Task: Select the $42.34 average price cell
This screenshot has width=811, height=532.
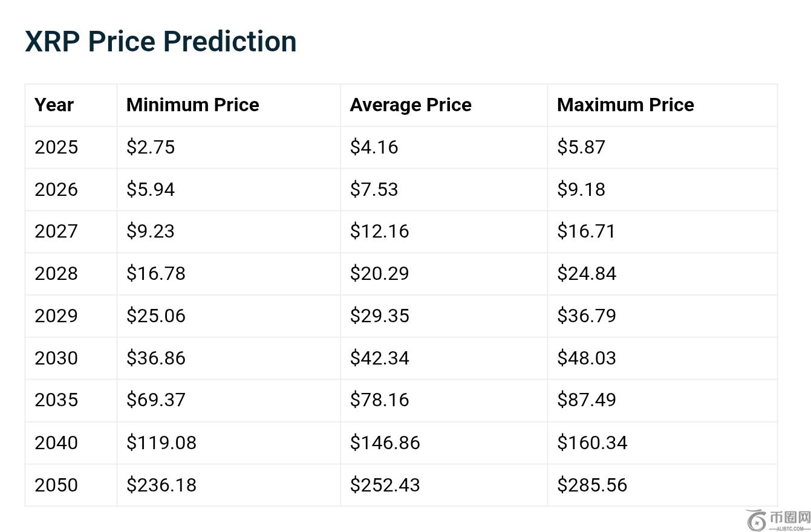Action: coord(379,358)
